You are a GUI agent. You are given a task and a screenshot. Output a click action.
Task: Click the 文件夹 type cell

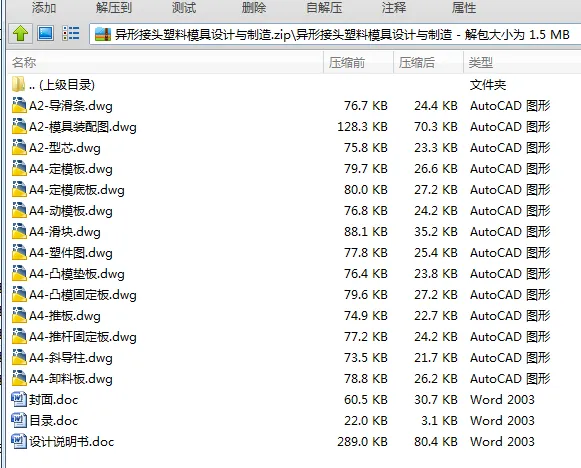(488, 85)
